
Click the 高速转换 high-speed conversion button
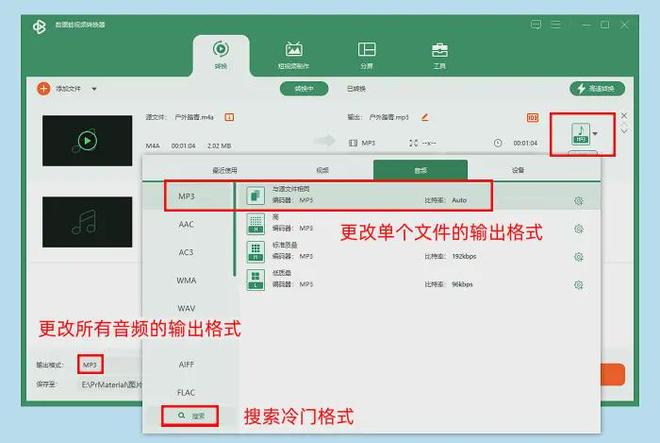pos(597,88)
